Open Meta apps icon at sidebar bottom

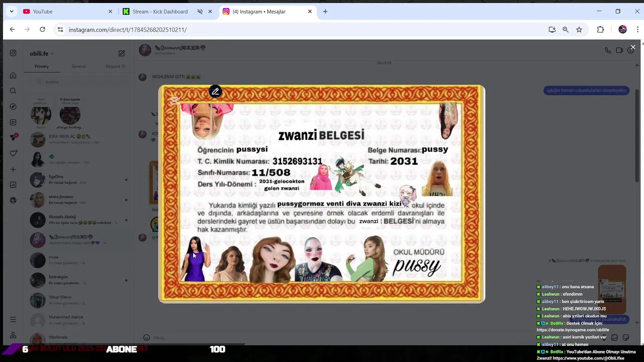pyautogui.click(x=13, y=335)
